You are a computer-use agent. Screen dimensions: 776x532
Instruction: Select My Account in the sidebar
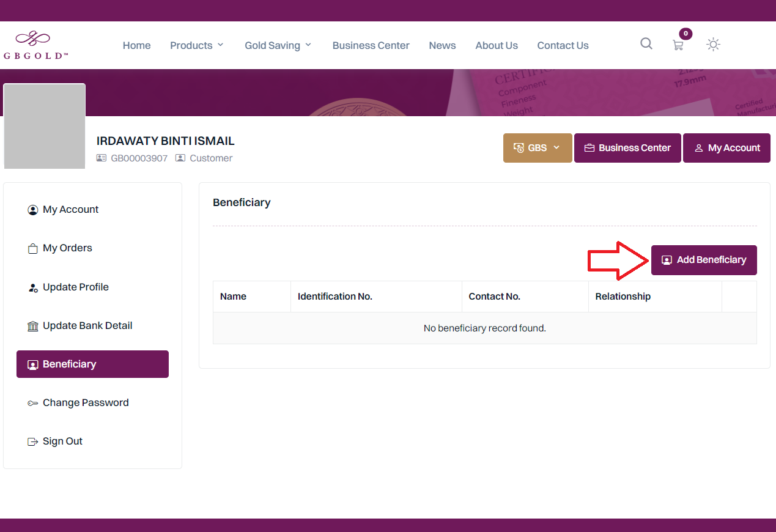[x=70, y=210]
